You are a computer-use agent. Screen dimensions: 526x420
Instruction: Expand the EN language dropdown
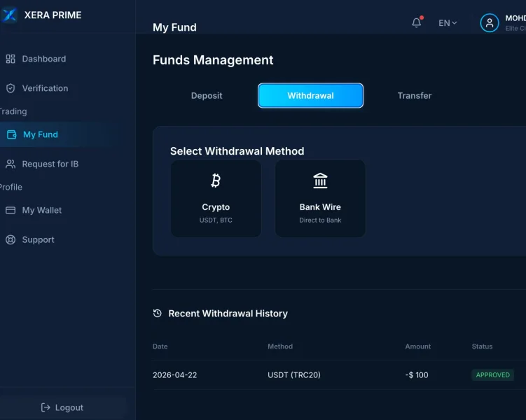448,23
